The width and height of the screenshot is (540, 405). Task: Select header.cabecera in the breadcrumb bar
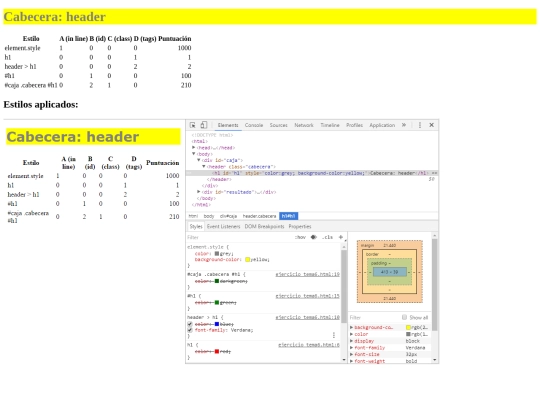[x=259, y=216]
